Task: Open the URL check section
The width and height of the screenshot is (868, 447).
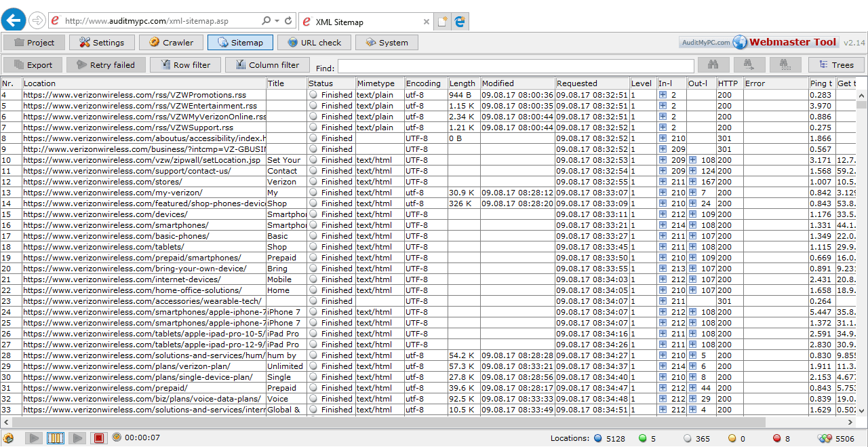Action: [314, 43]
